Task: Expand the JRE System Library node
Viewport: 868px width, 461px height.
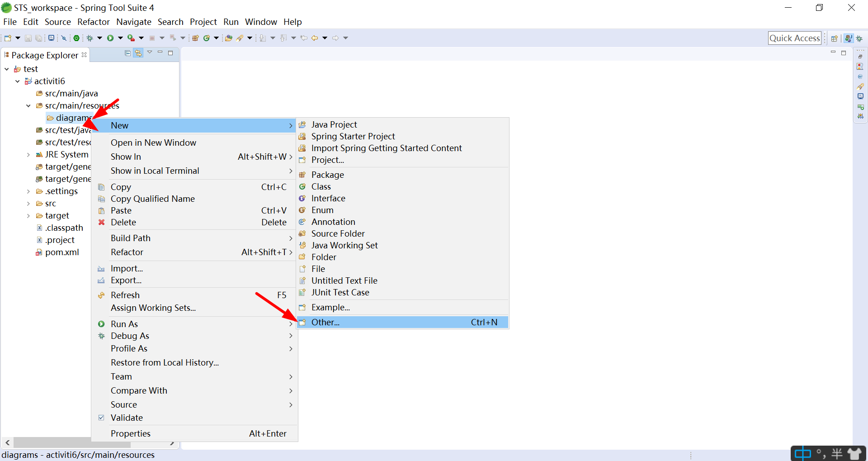Action: (x=28, y=155)
